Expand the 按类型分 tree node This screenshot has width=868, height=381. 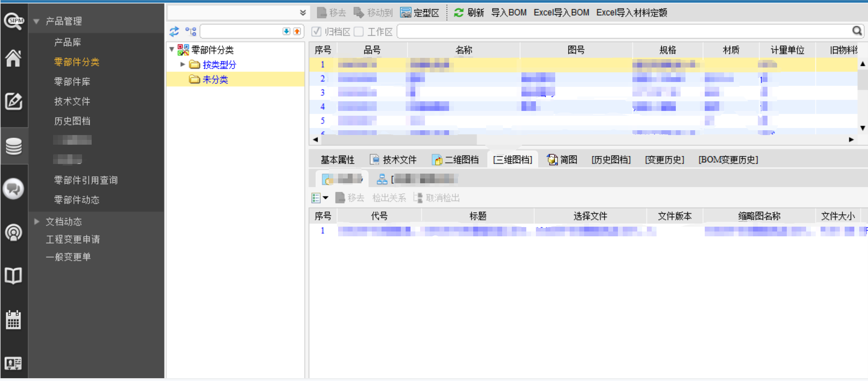tap(183, 64)
